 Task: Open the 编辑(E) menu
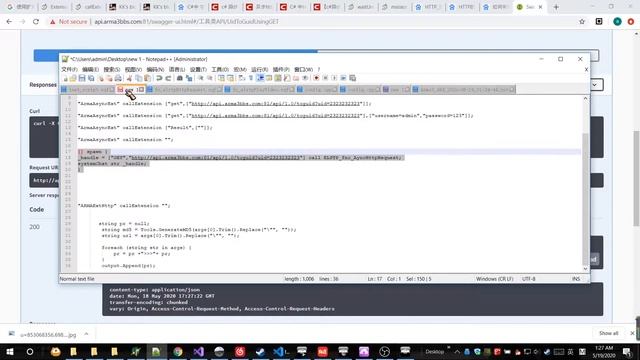tap(90, 69)
